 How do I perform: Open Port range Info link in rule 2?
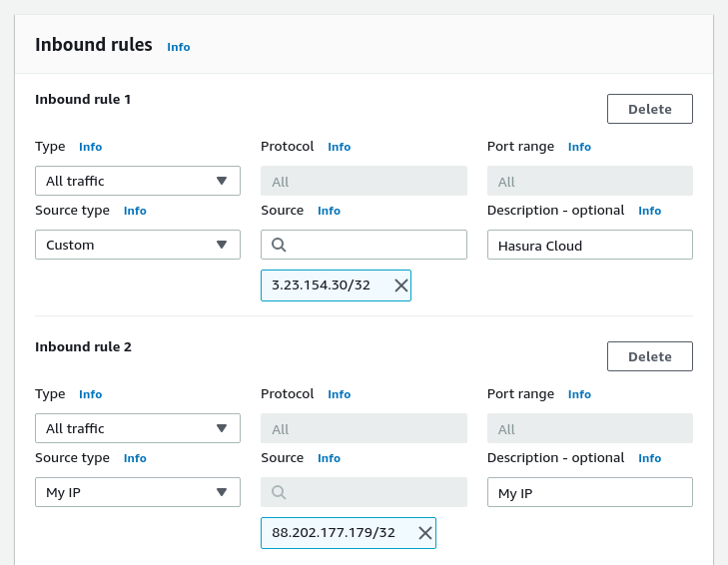pos(579,394)
